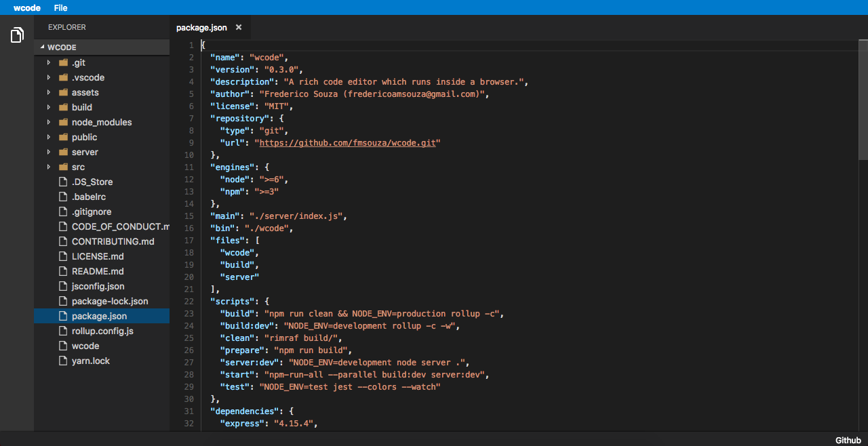
Task: Open package-lock.json file
Action: [x=102, y=301]
